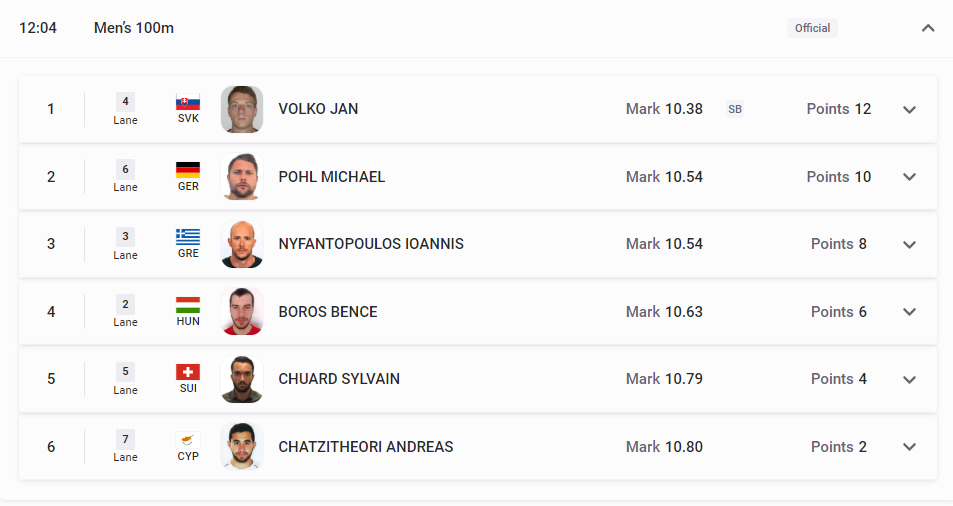
Task: Click the SB season best badge
Action: (x=735, y=109)
